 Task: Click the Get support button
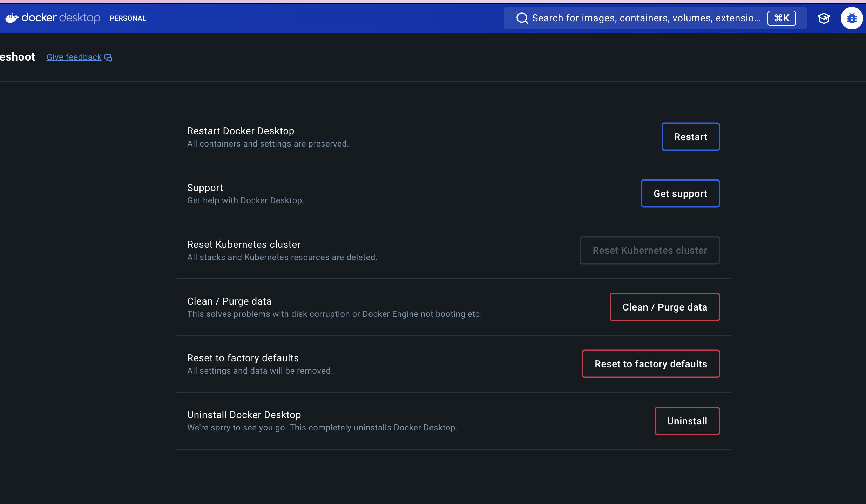point(680,193)
